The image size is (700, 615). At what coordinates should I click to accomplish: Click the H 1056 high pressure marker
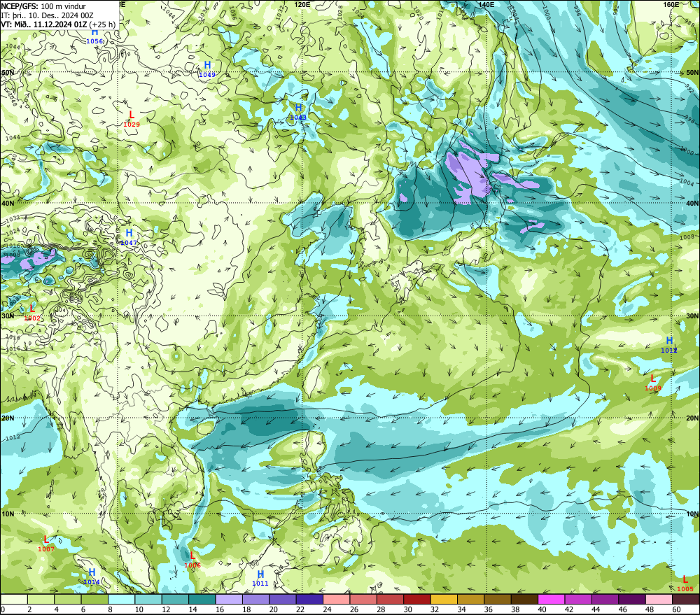(94, 36)
